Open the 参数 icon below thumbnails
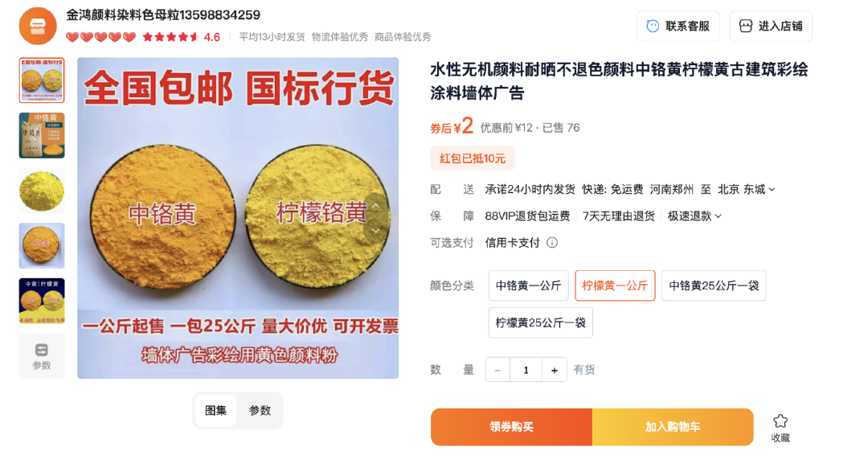Screen dimensions: 868x468 coord(42,356)
